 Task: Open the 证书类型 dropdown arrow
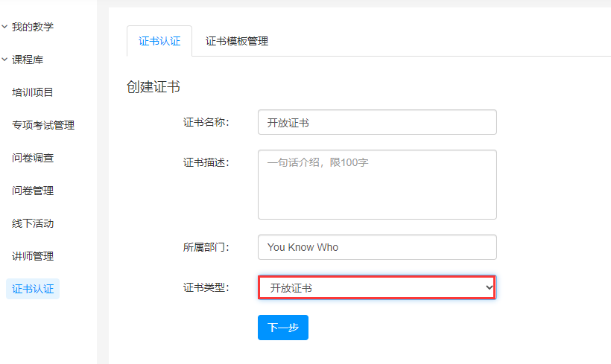489,287
